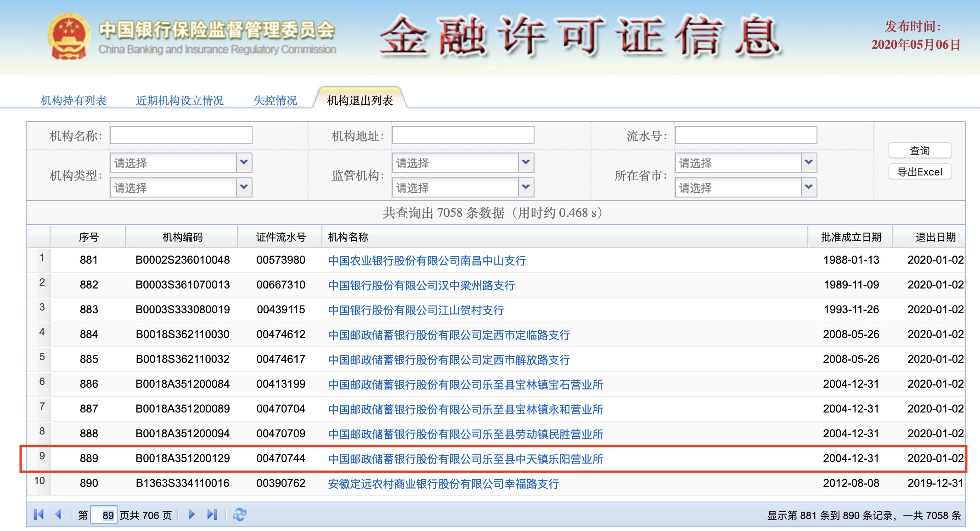Switch to the 机构持有列表 tab

coord(75,100)
